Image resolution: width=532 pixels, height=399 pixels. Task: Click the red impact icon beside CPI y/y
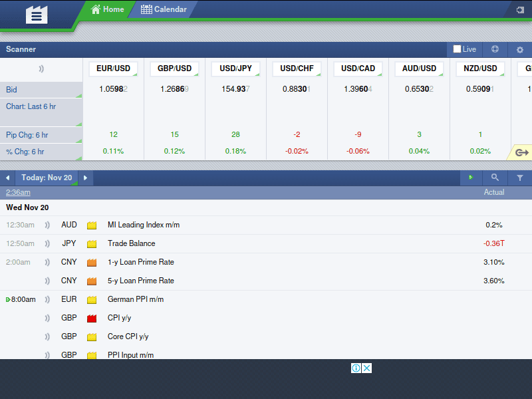[91, 318]
